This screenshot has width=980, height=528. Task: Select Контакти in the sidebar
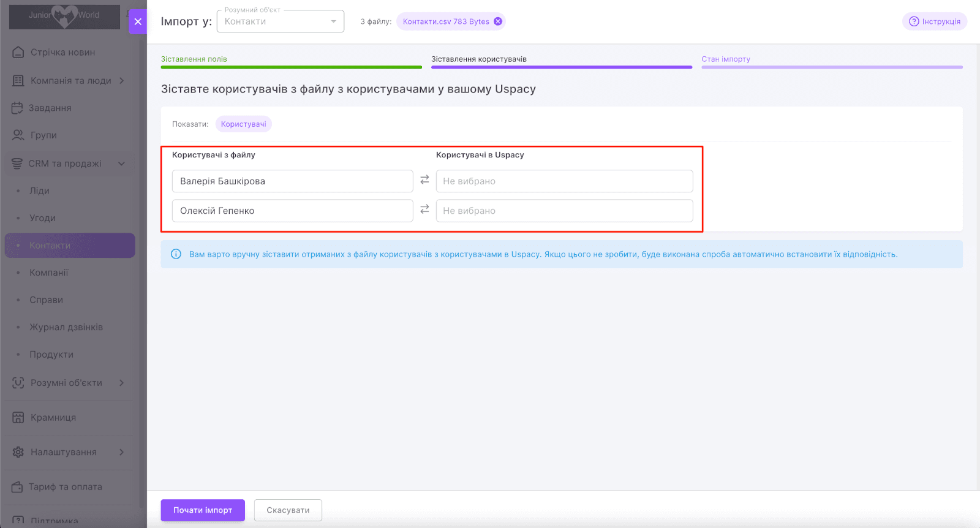click(70, 245)
